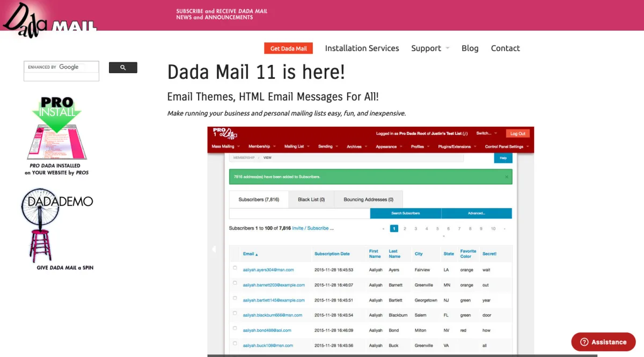Open the Pro Install green arrow graphic
The image size is (644, 357).
pyautogui.click(x=57, y=128)
